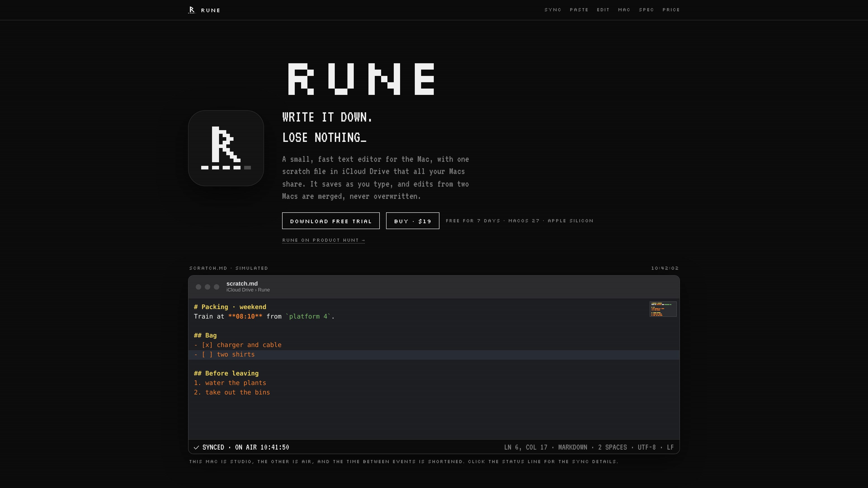The image size is (868, 488).
Task: Click the Rune logo icon in header
Action: [x=192, y=10]
